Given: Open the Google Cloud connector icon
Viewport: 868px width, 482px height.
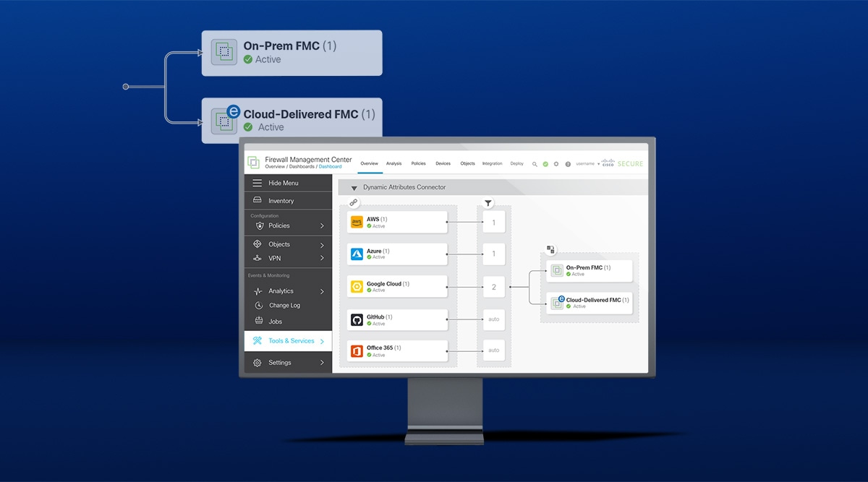Looking at the screenshot, I should pyautogui.click(x=357, y=286).
